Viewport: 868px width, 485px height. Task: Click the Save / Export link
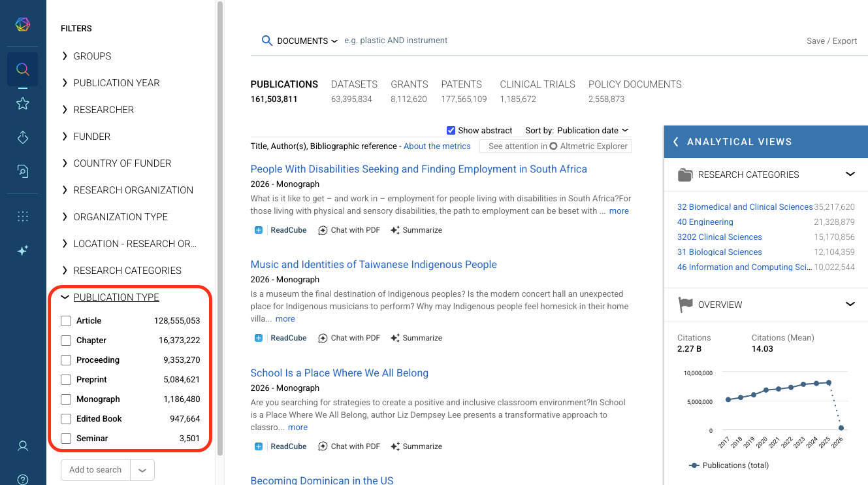(831, 41)
